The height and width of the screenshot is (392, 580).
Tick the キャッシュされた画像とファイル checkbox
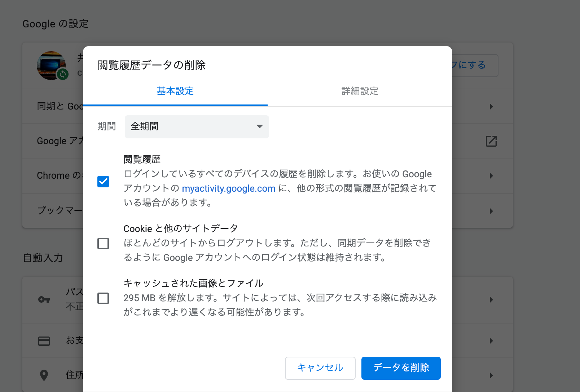tap(103, 298)
